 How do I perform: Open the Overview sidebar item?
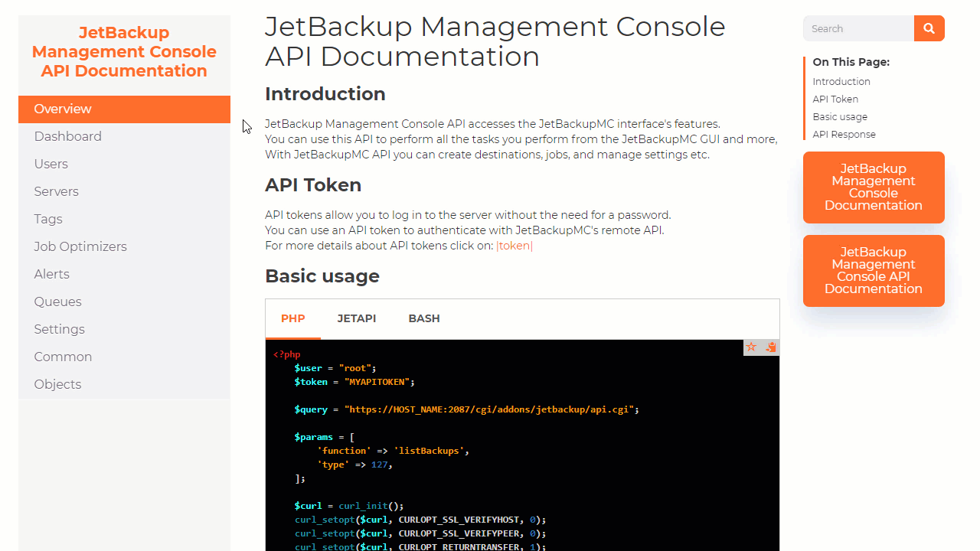click(x=124, y=109)
